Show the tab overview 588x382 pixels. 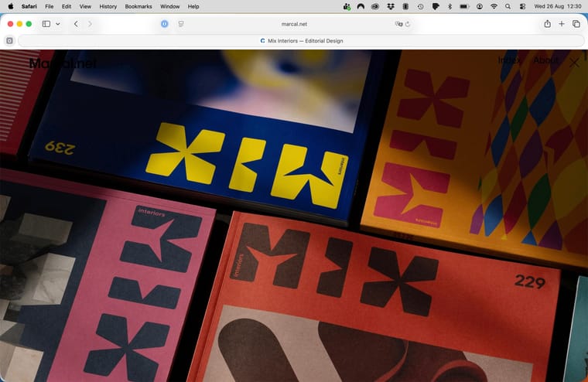click(x=576, y=24)
